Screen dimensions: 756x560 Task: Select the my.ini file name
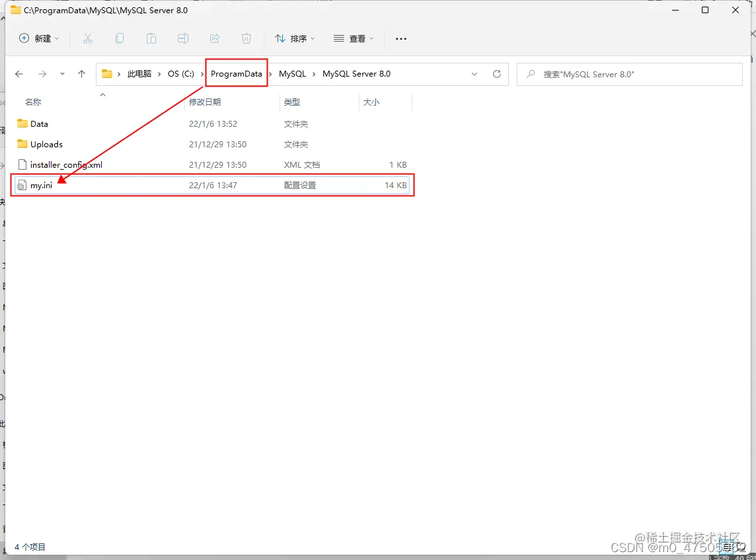(41, 185)
